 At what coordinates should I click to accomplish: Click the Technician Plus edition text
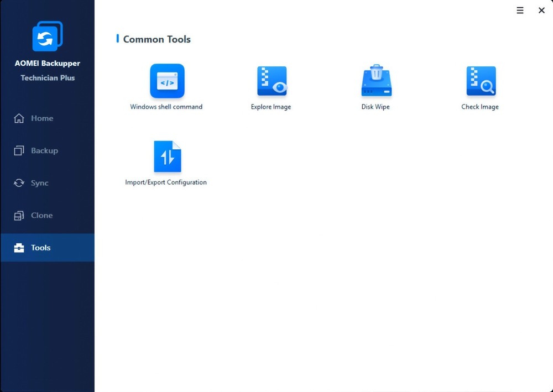point(47,77)
